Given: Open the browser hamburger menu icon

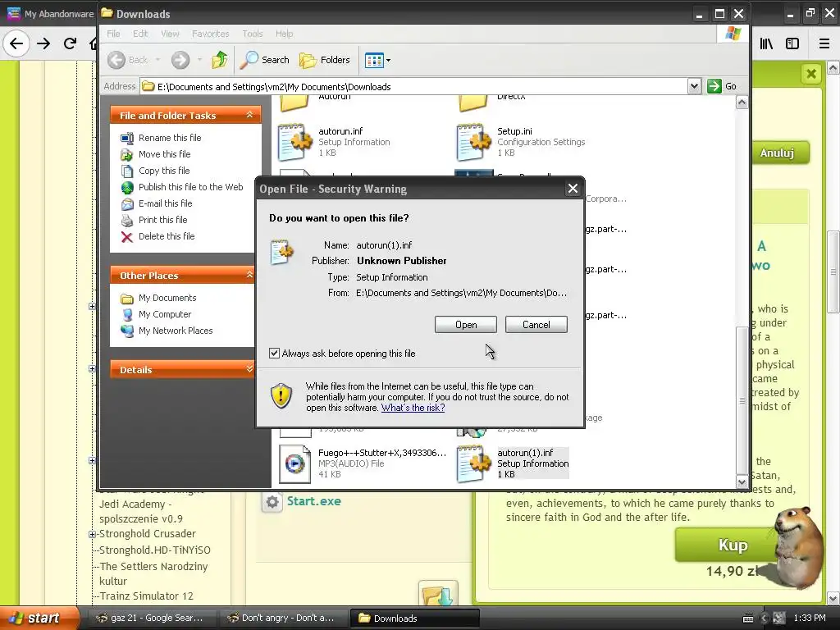Looking at the screenshot, I should click(x=824, y=43).
